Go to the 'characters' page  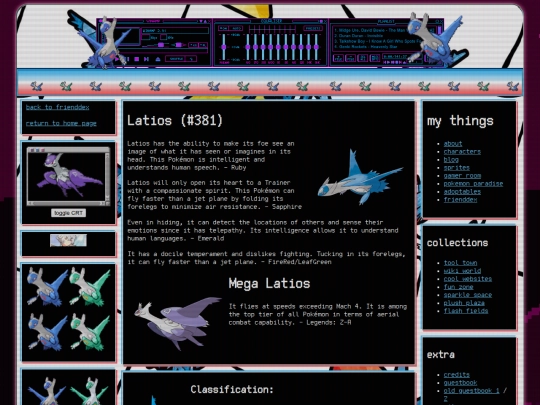[462, 152]
